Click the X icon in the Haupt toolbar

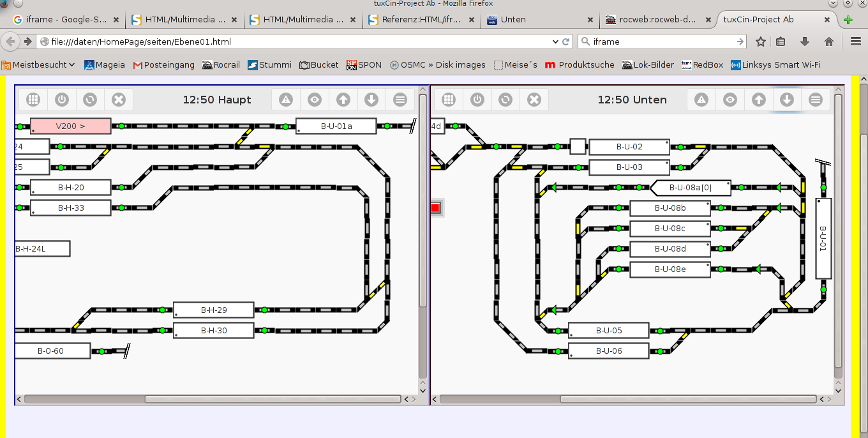tap(119, 100)
